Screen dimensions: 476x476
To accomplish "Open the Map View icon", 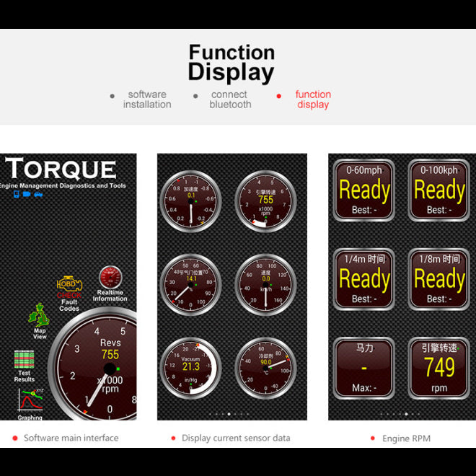I will (39, 320).
